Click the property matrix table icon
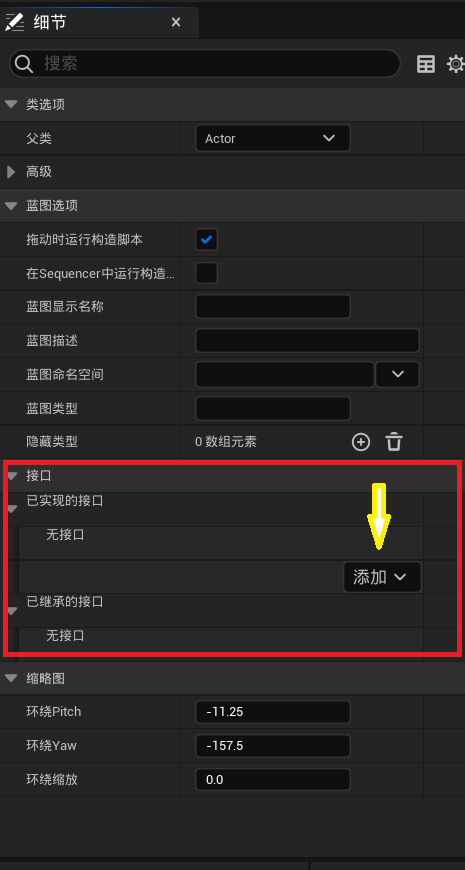The image size is (465, 870). 426,64
